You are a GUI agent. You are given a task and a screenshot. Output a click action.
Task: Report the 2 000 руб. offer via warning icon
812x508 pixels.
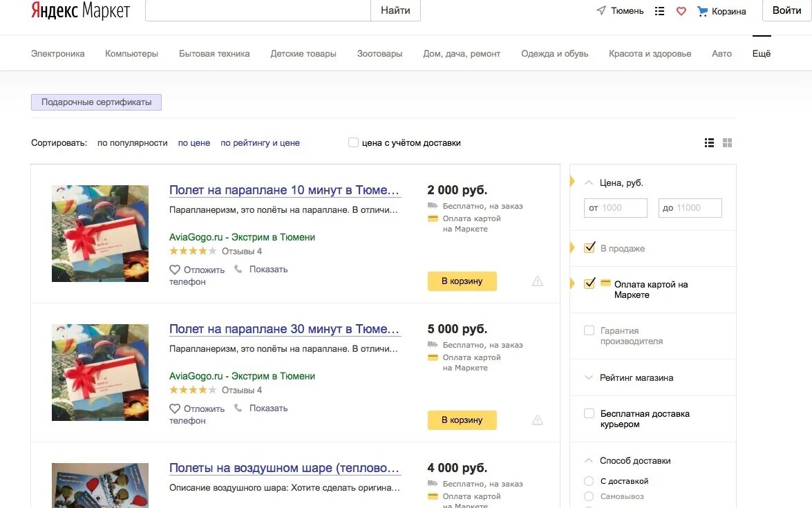[538, 281]
